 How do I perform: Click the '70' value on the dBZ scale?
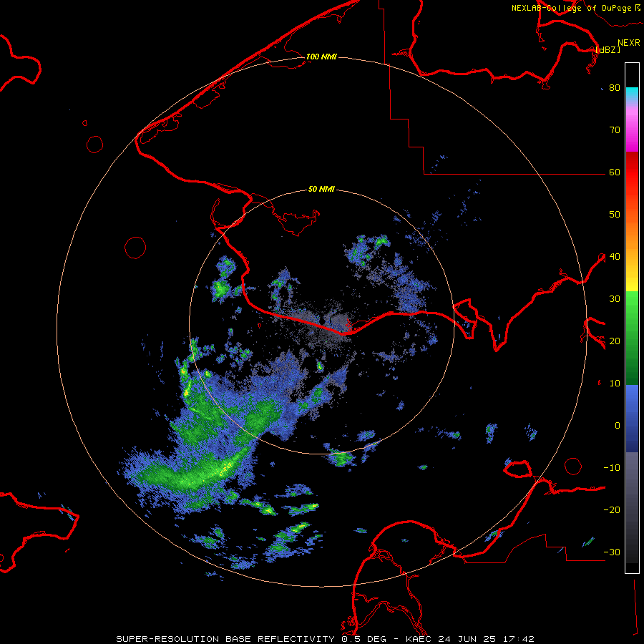[x=615, y=130]
